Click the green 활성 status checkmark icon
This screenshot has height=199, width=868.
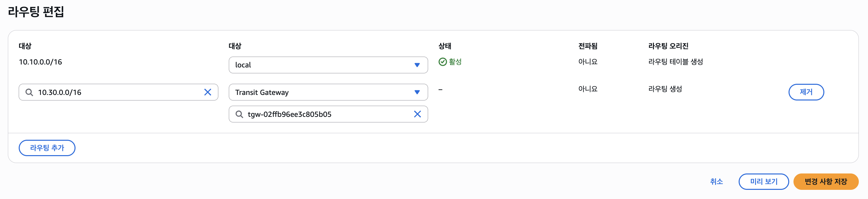pos(443,62)
